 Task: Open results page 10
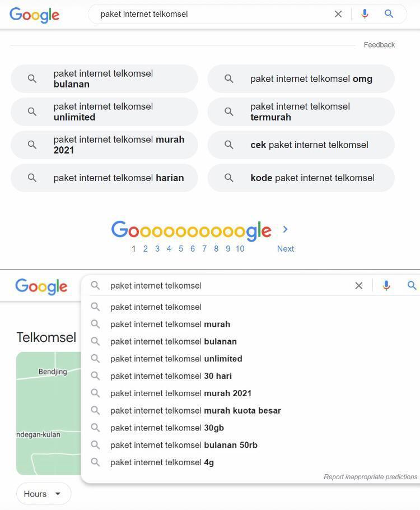pos(240,249)
